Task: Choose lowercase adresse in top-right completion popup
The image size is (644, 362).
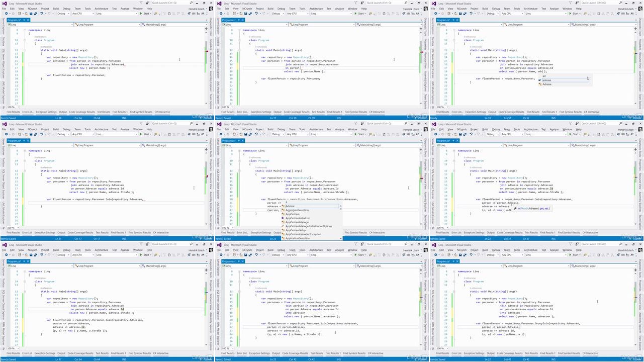Action: (546, 80)
